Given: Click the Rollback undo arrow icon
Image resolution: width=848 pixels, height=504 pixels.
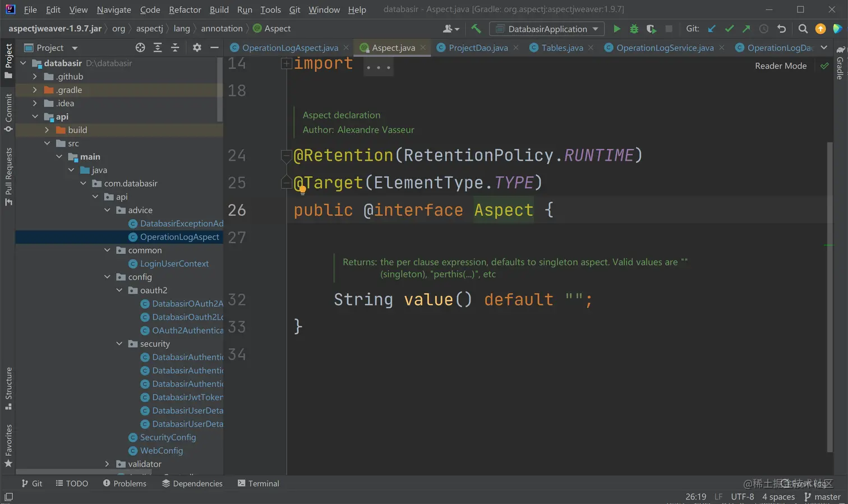Looking at the screenshot, I should point(781,29).
